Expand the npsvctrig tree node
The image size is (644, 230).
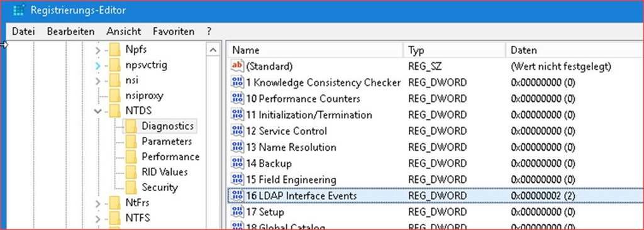coord(97,66)
